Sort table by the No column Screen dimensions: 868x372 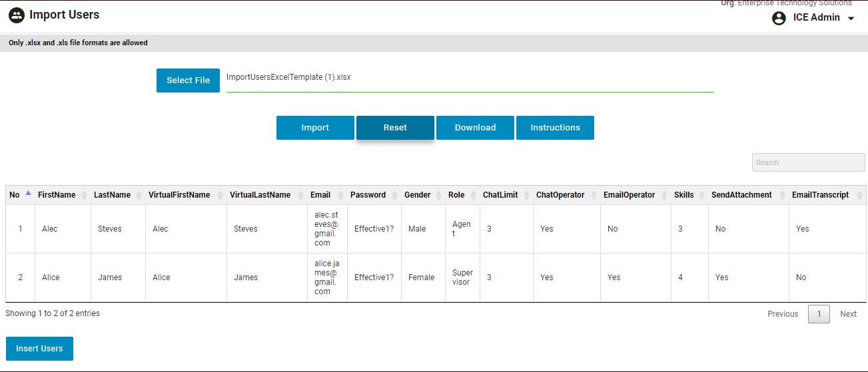[15, 195]
